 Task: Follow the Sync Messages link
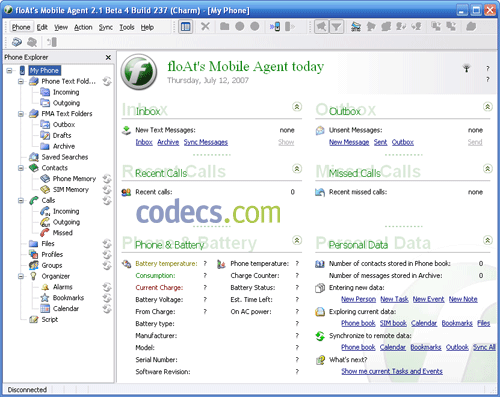point(206,142)
